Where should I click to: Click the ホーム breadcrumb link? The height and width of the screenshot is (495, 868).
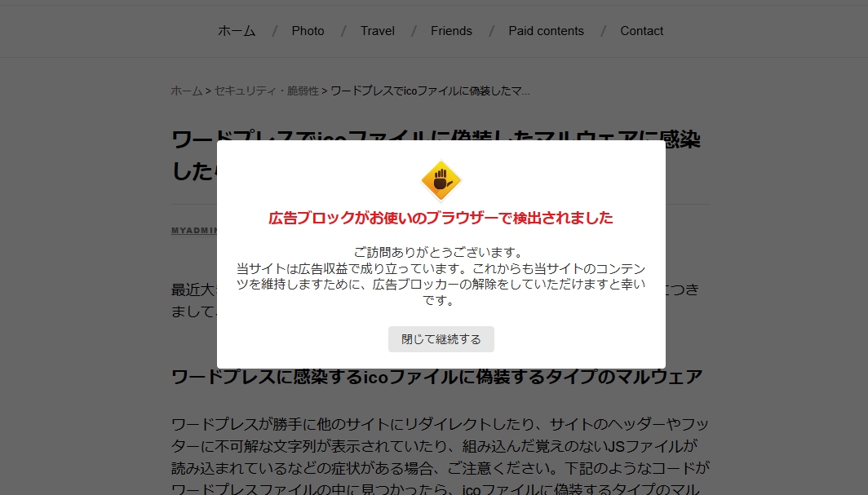tap(187, 91)
